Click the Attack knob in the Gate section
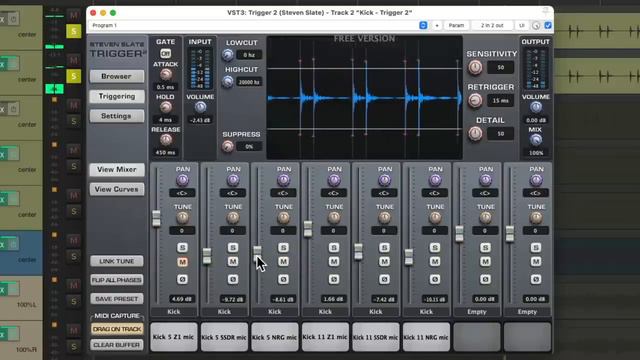Viewport: 640px width, 360px height. click(166, 74)
